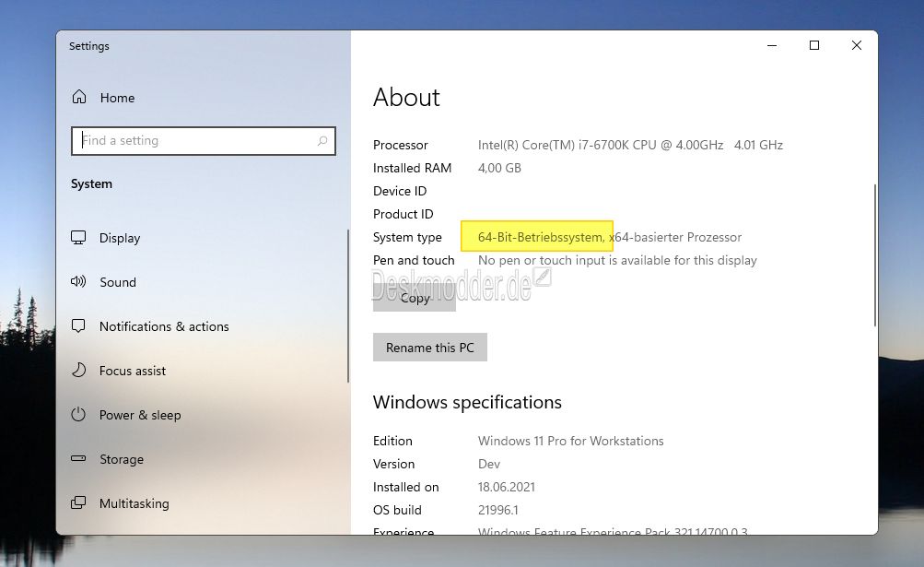Click the search magnifier icon
This screenshot has height=567, width=924.
(322, 141)
